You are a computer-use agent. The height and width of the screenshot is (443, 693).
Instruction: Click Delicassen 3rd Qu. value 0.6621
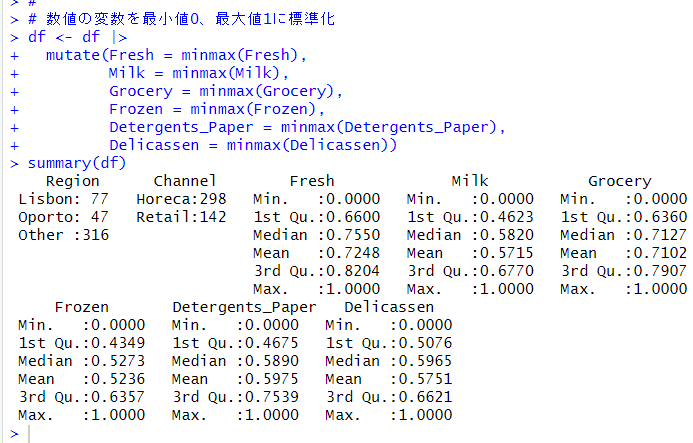click(425, 397)
